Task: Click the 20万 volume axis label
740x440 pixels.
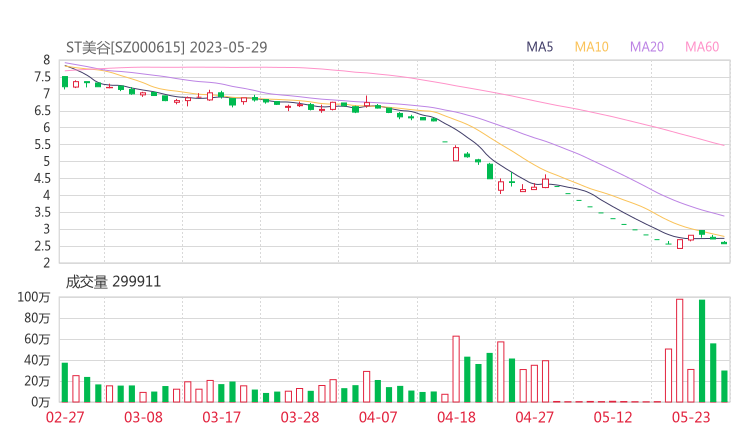Action: (37, 381)
